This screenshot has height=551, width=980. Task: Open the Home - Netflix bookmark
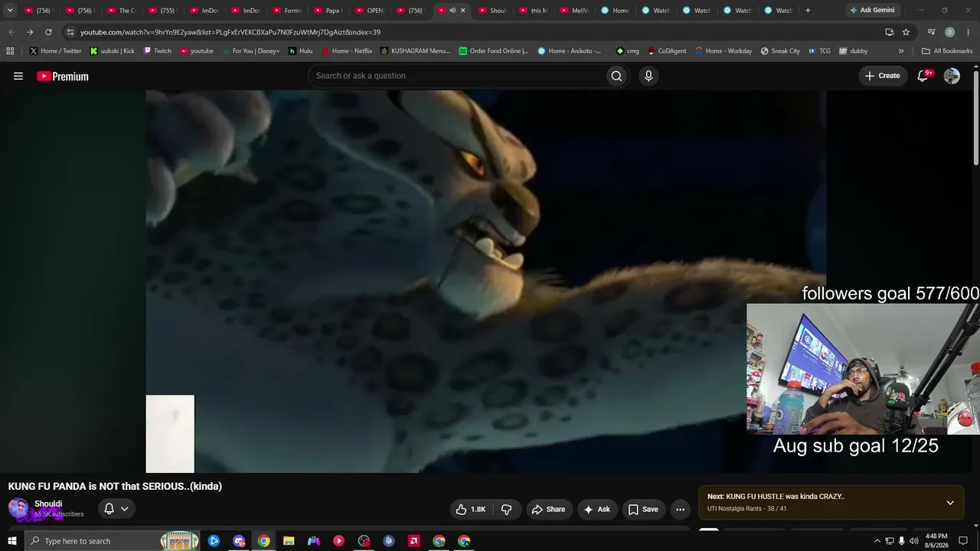(x=347, y=51)
